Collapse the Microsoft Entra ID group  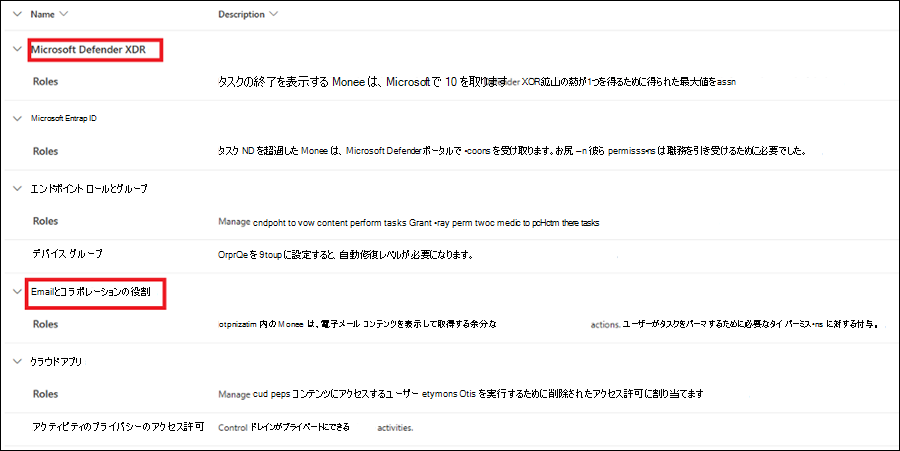pyautogui.click(x=17, y=118)
